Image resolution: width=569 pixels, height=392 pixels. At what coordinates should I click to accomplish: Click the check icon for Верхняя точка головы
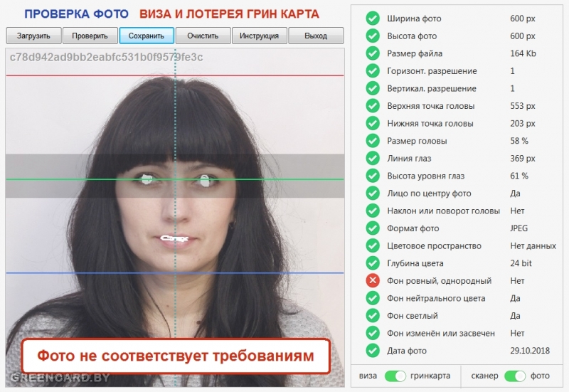[373, 105]
